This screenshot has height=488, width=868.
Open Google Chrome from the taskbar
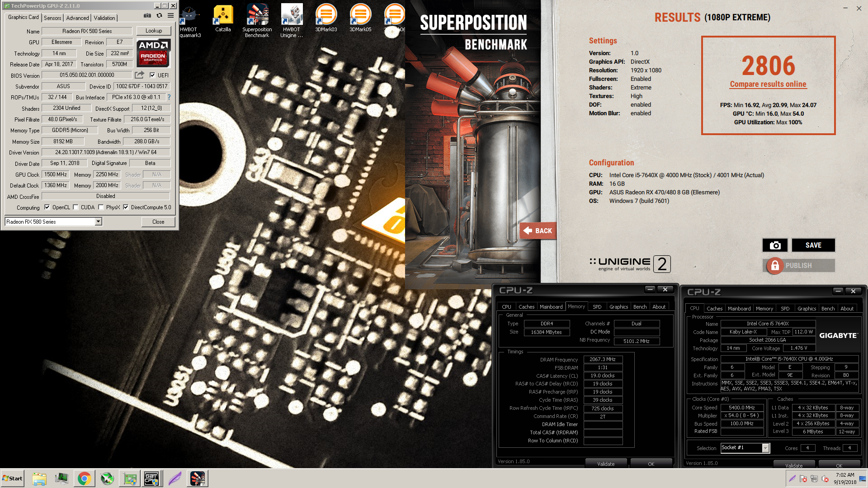tap(84, 479)
